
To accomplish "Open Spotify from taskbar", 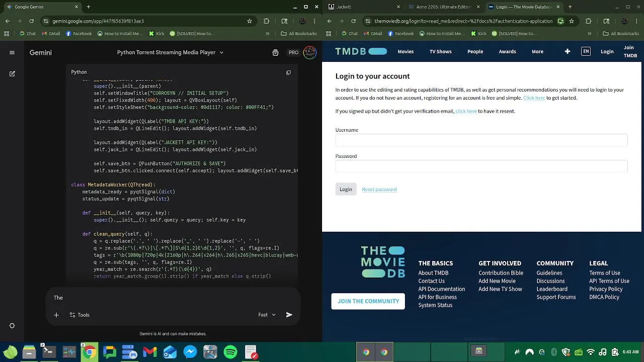I will coord(230,352).
